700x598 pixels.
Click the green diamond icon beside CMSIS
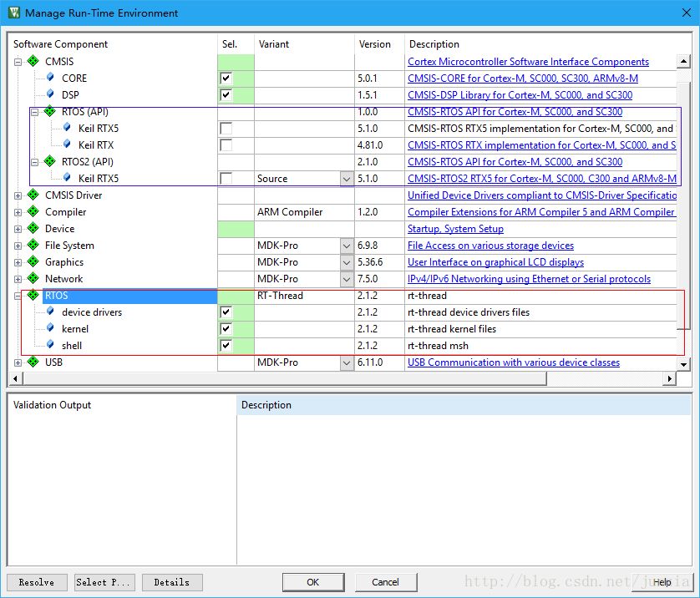point(33,61)
